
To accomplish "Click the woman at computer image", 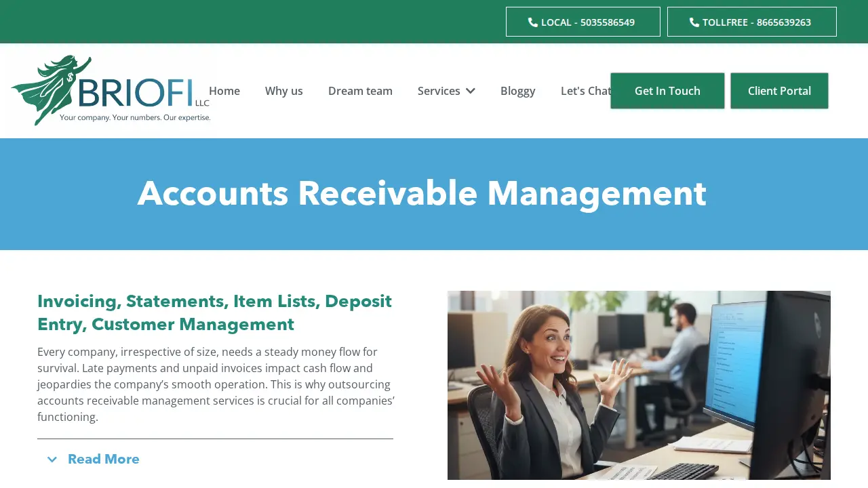I will (639, 385).
